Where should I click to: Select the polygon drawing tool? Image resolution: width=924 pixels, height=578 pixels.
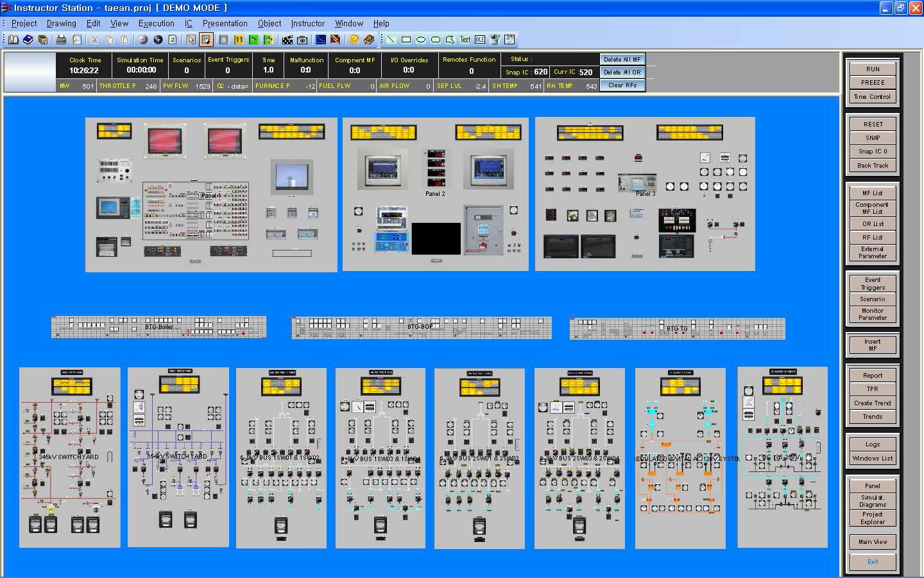coord(450,40)
